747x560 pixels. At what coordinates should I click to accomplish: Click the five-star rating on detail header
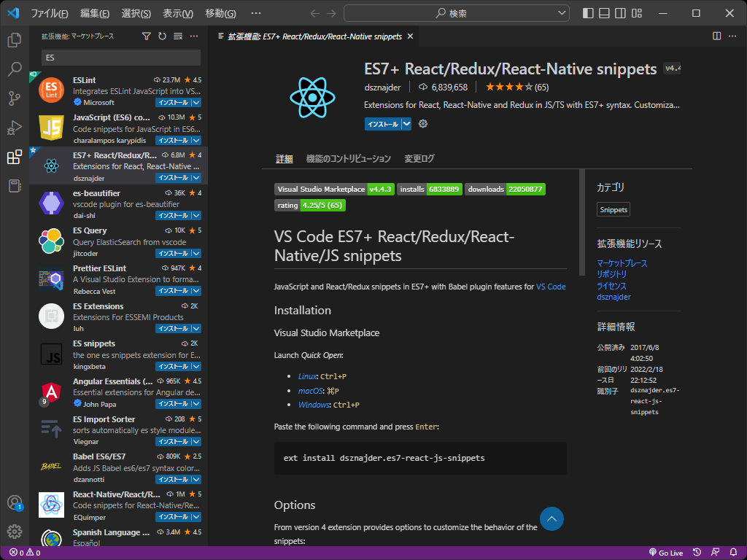(517, 87)
